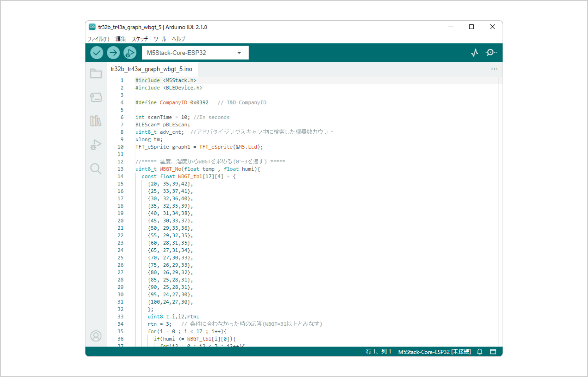
Task: Upload sketch using the arrow button
Action: pyautogui.click(x=113, y=53)
